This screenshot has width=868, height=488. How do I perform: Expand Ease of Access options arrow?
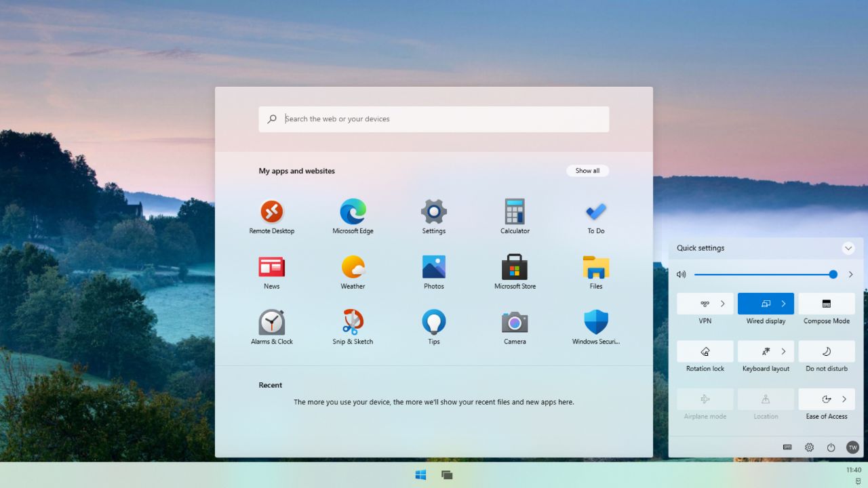(x=844, y=399)
